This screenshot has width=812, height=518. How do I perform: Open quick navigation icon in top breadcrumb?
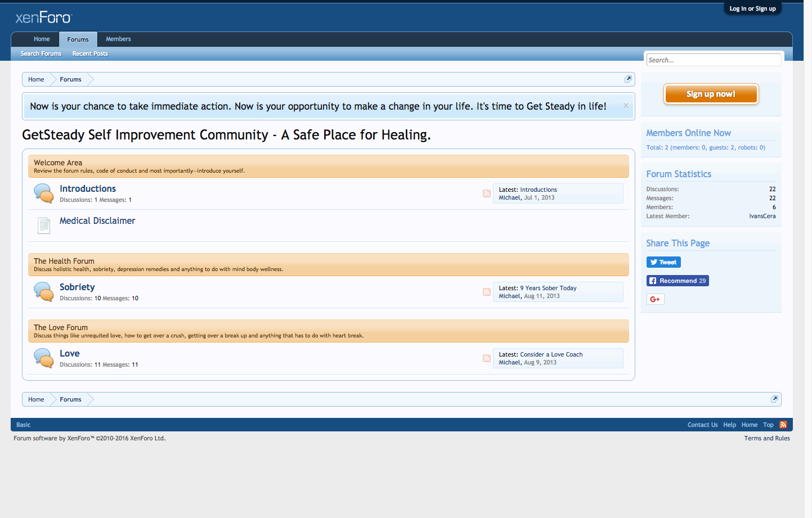[628, 79]
